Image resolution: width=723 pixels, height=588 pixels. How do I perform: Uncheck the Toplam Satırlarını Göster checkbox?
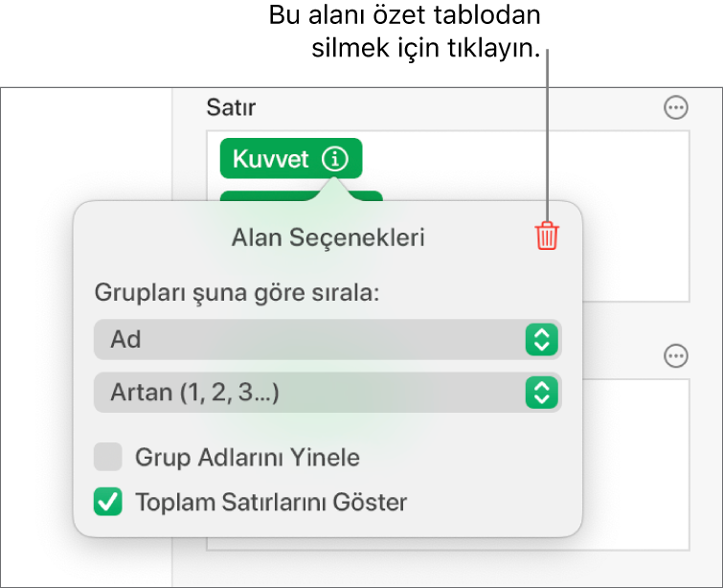[x=108, y=501]
